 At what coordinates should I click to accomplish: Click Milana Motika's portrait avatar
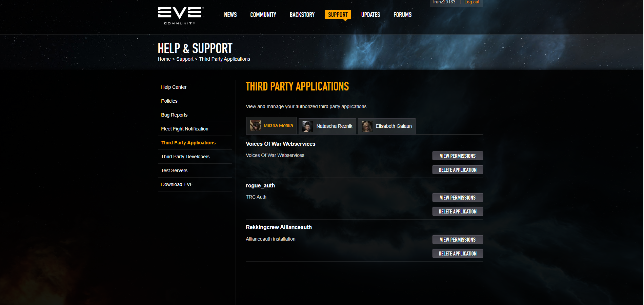coord(255,126)
